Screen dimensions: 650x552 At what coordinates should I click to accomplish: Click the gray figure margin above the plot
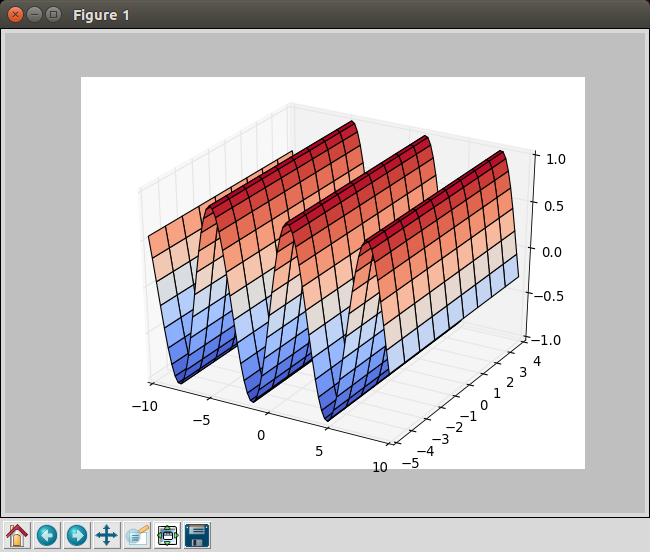(325, 55)
